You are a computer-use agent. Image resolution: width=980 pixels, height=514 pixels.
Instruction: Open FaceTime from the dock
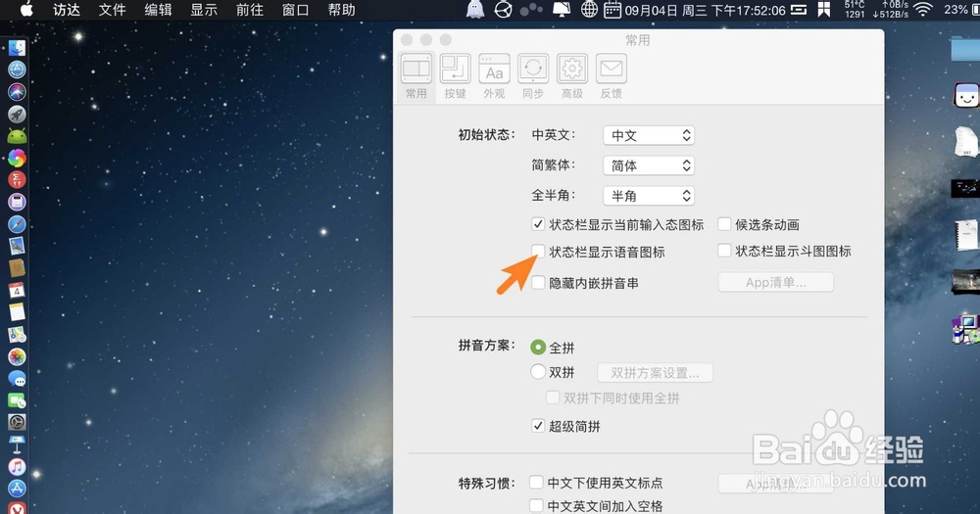[17, 399]
